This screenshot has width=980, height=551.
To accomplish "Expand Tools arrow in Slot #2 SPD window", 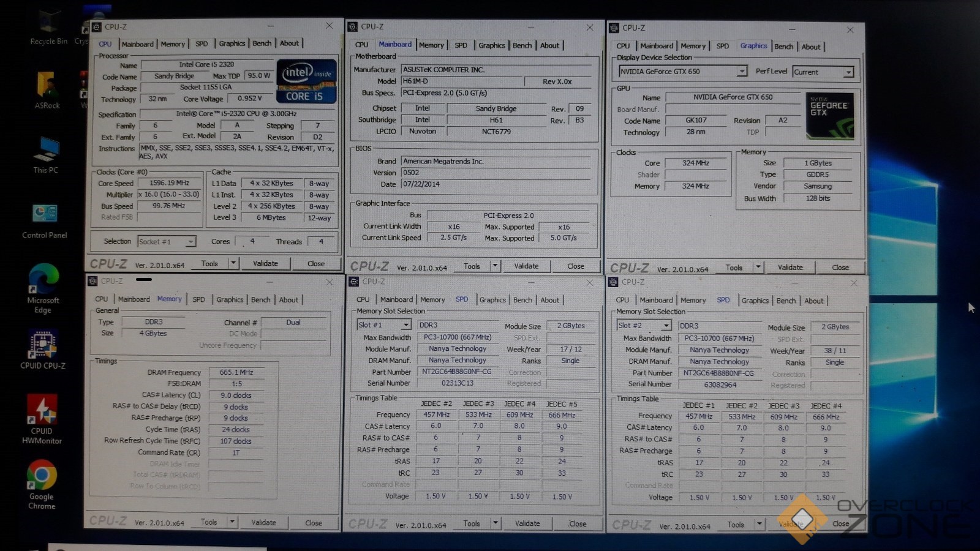I will 759,525.
